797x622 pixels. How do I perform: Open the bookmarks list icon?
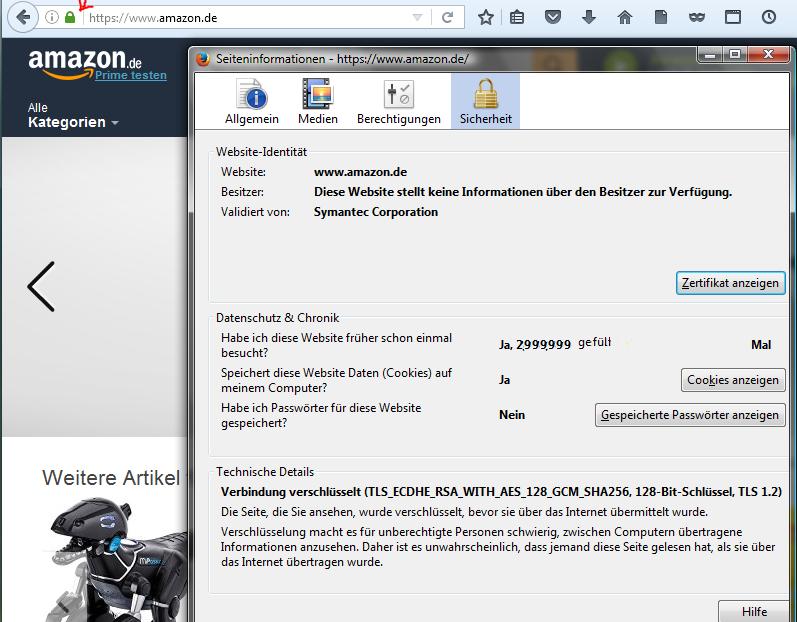click(x=517, y=18)
